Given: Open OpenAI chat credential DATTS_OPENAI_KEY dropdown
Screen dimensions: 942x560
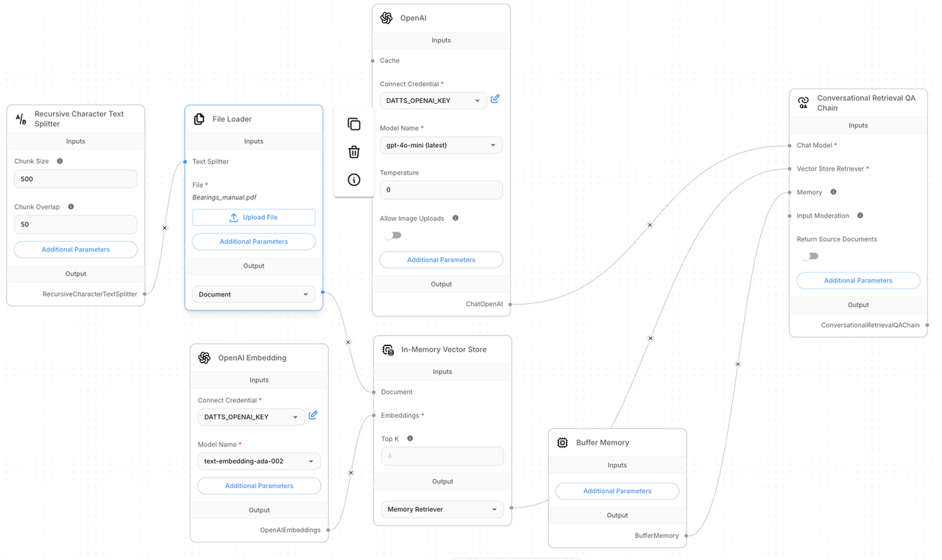Looking at the screenshot, I should [x=433, y=100].
